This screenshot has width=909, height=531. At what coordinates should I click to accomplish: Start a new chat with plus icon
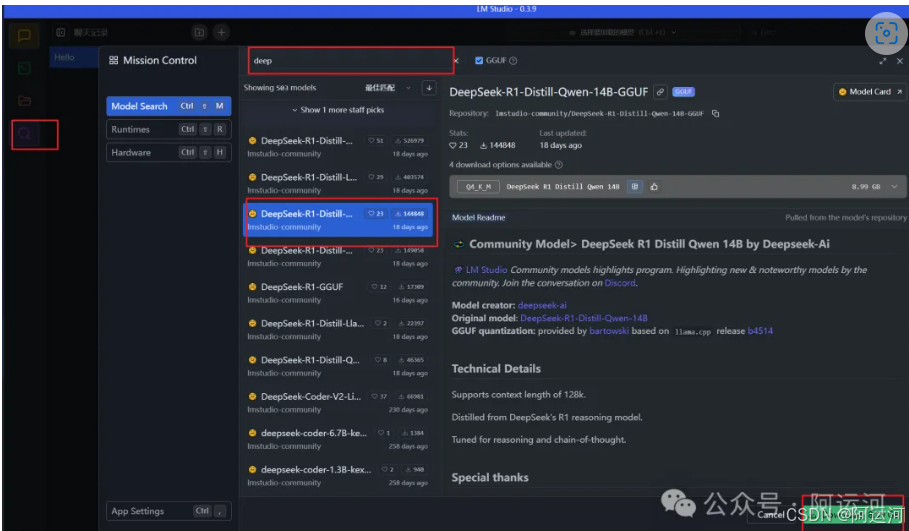pyautogui.click(x=221, y=32)
